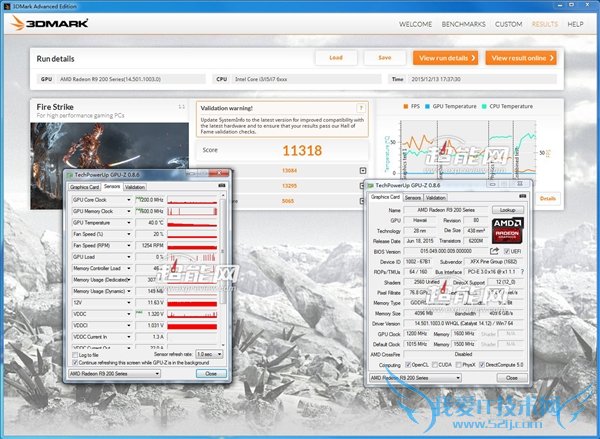Open the VDDC Current In dropdown
Screen dimensions: 600x439
129,337
